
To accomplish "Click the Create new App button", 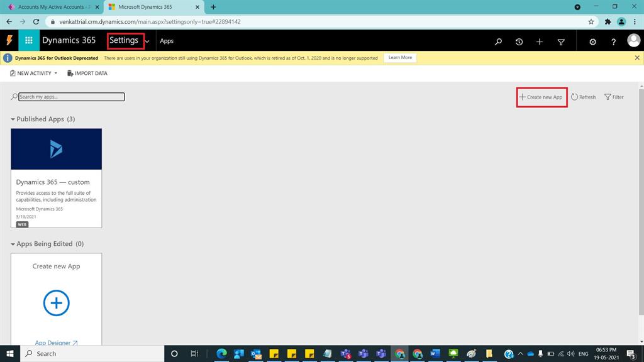I will pyautogui.click(x=541, y=97).
